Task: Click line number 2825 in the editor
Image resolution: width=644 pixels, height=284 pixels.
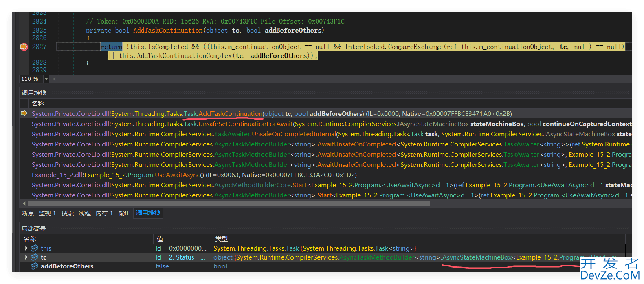Action: [39, 30]
